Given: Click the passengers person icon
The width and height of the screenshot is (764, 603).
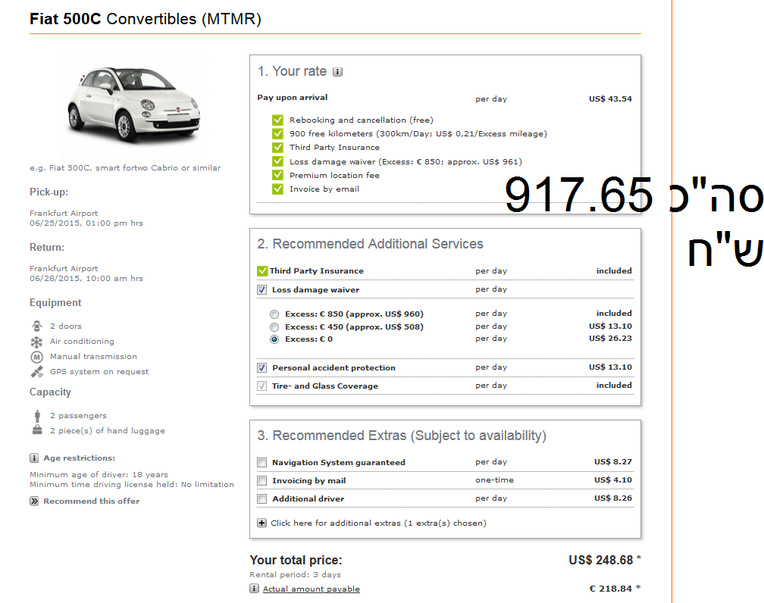Looking at the screenshot, I should click(x=37, y=415).
